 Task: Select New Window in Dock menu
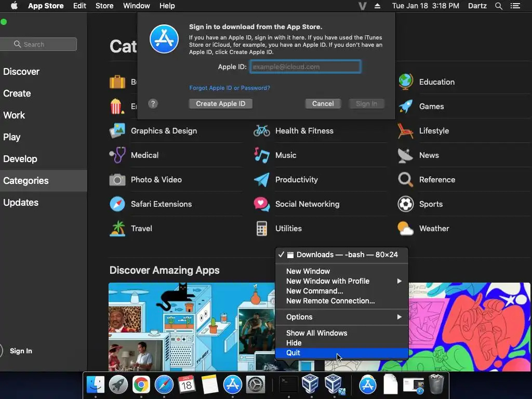tap(342, 271)
